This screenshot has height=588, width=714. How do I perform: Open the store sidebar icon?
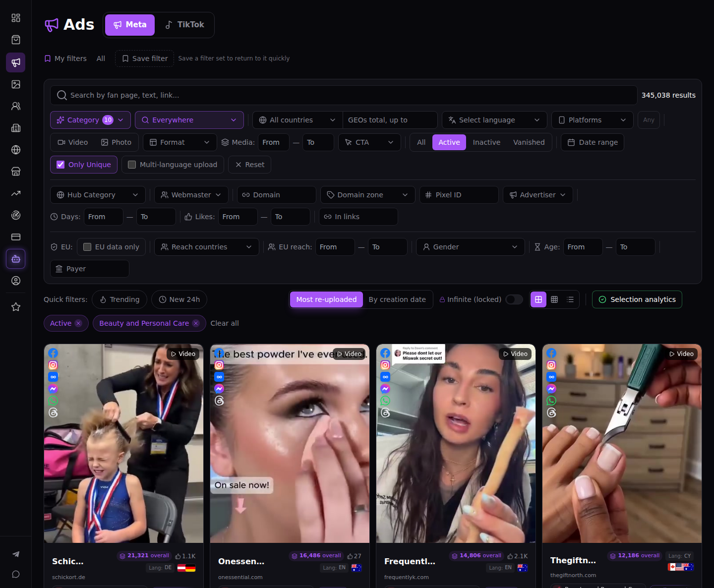pyautogui.click(x=16, y=172)
